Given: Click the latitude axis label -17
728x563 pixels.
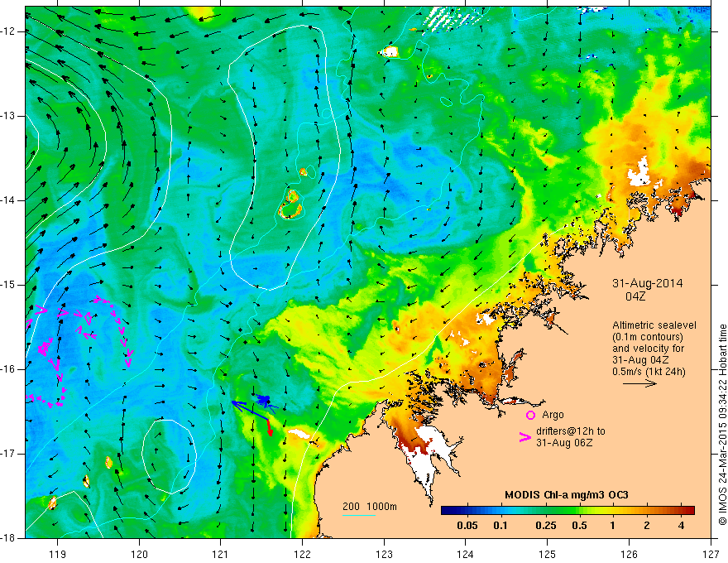Looking at the screenshot, I should pos(9,454).
